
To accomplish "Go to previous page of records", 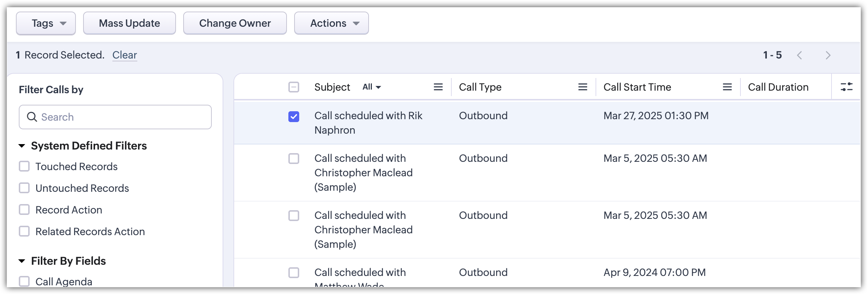I will pyautogui.click(x=800, y=55).
